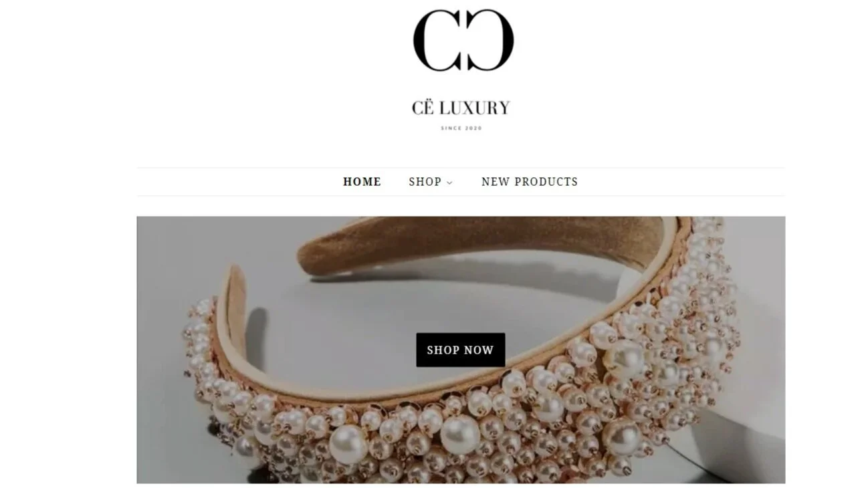Click the black SHOP NOW button
The width and height of the screenshot is (868, 488).
click(461, 350)
